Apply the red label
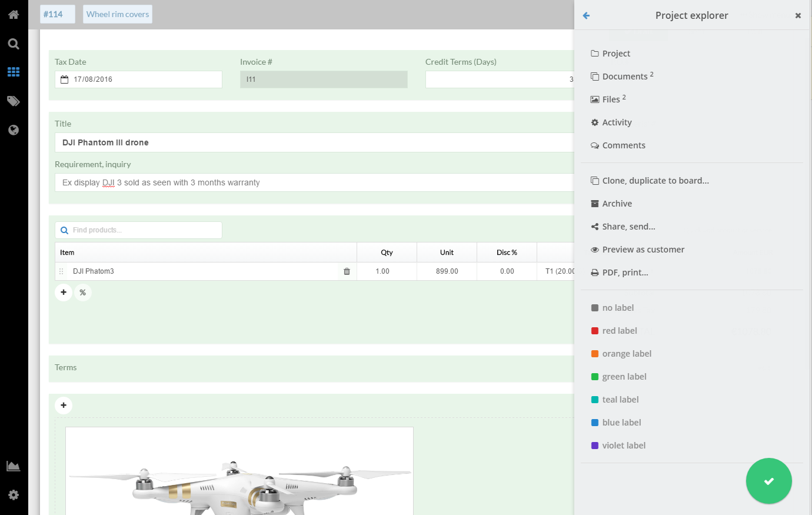The width and height of the screenshot is (812, 515). (x=619, y=331)
